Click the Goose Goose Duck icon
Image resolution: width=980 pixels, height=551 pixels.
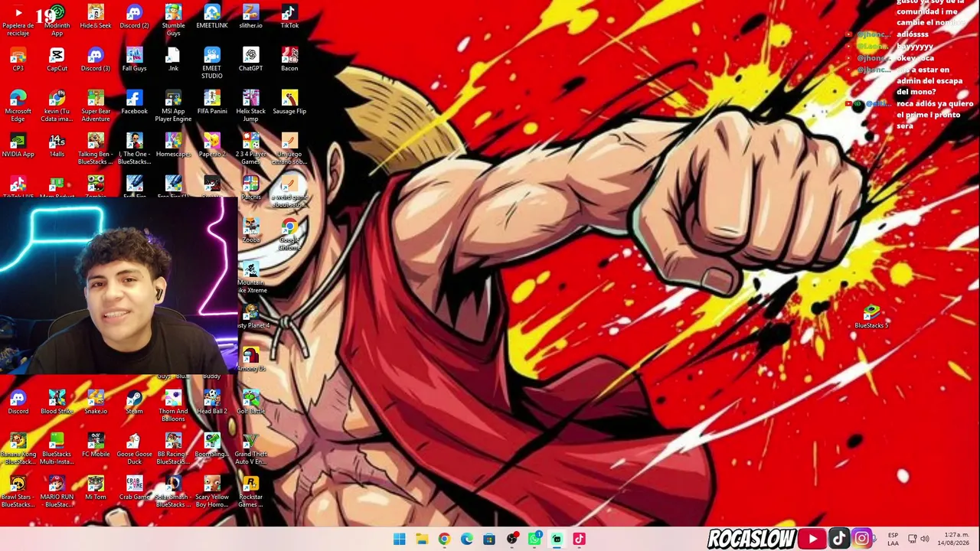pos(134,448)
